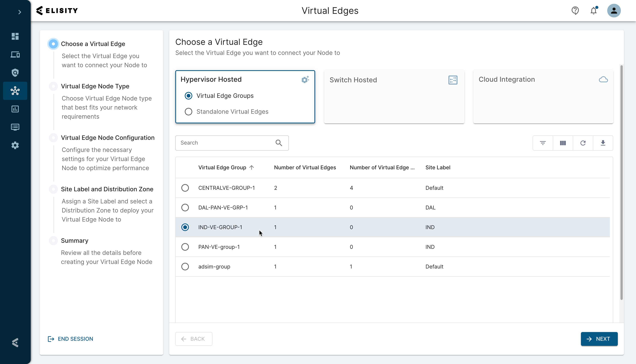This screenshot has width=636, height=364.
Task: Open the analytics chart icon in sidebar
Action: [x=15, y=109]
